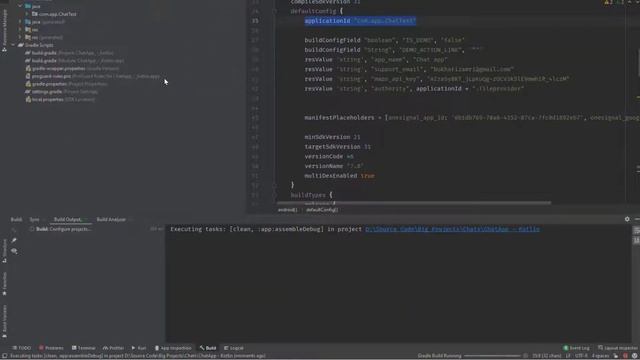This screenshot has width=640, height=360.
Task: Open the Run tool window
Action: click(139, 348)
